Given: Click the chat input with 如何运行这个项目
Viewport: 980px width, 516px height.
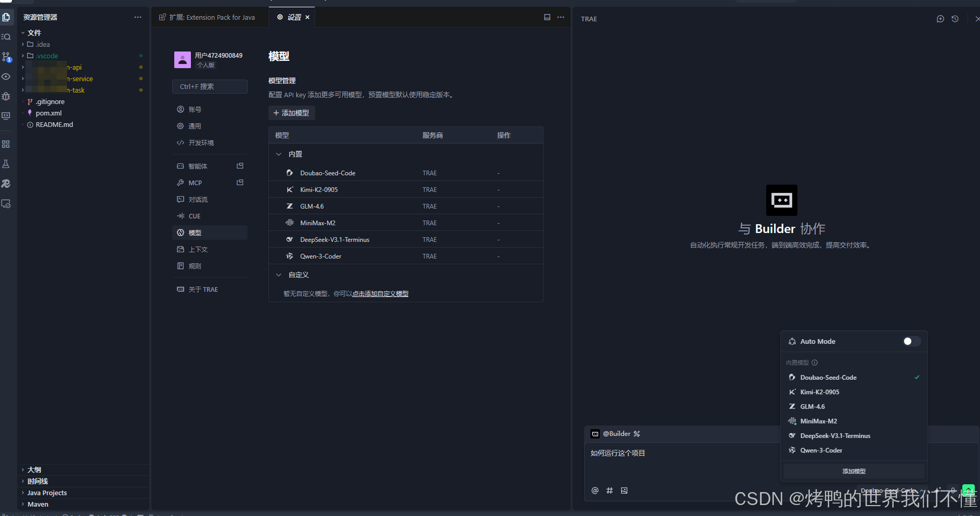Looking at the screenshot, I should click(x=681, y=453).
